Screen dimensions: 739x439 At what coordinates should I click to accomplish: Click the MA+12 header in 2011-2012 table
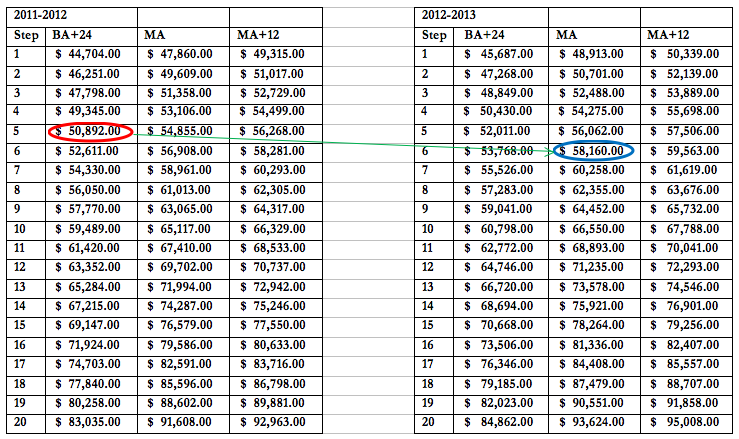pos(257,36)
